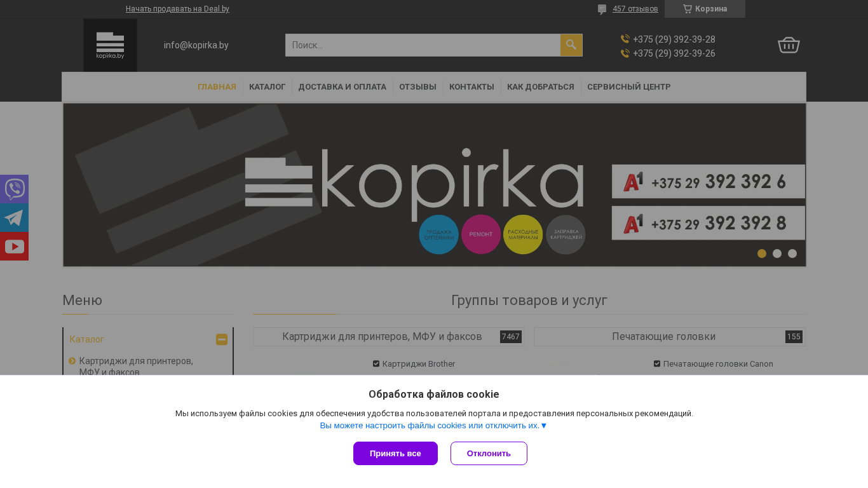Click the kopirka.by logo

click(110, 45)
